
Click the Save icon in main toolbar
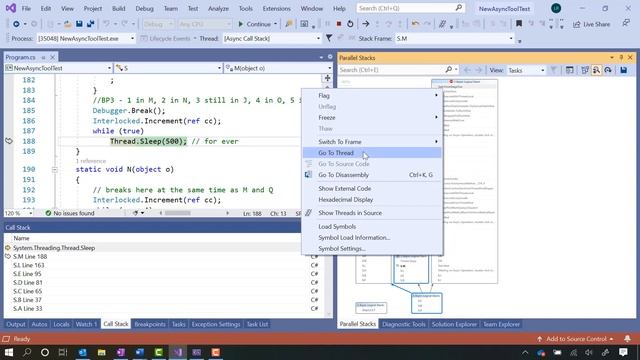(x=79, y=24)
